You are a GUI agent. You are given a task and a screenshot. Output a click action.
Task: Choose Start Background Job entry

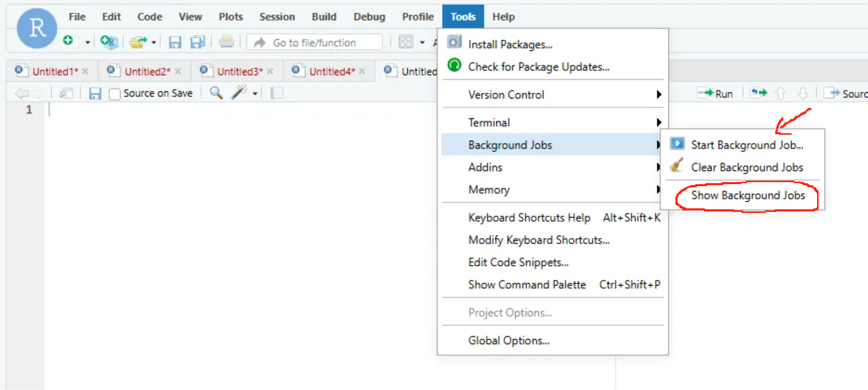tap(747, 145)
